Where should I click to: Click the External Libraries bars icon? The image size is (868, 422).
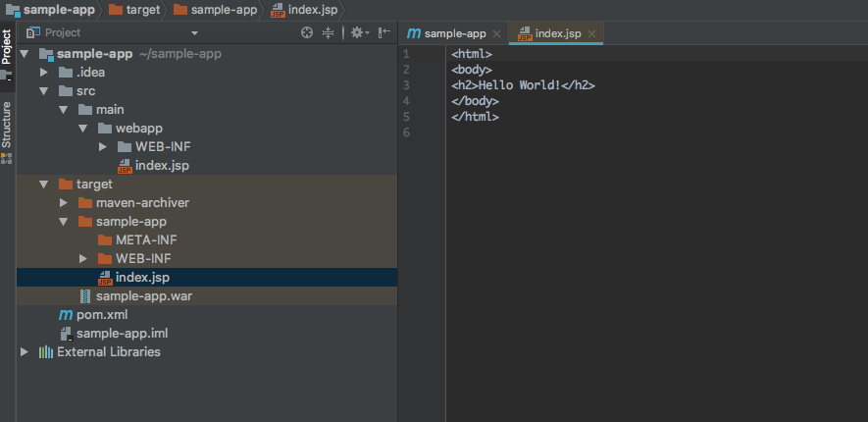(46, 351)
